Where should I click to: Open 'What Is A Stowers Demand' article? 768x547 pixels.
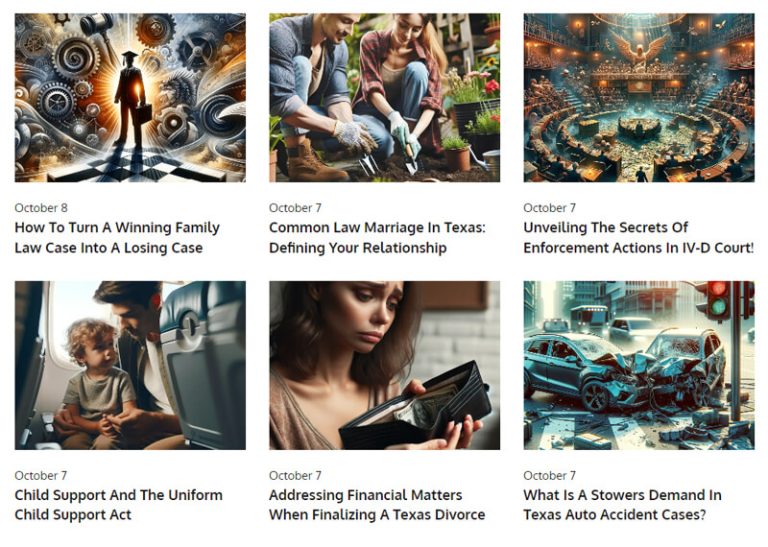pos(622,505)
